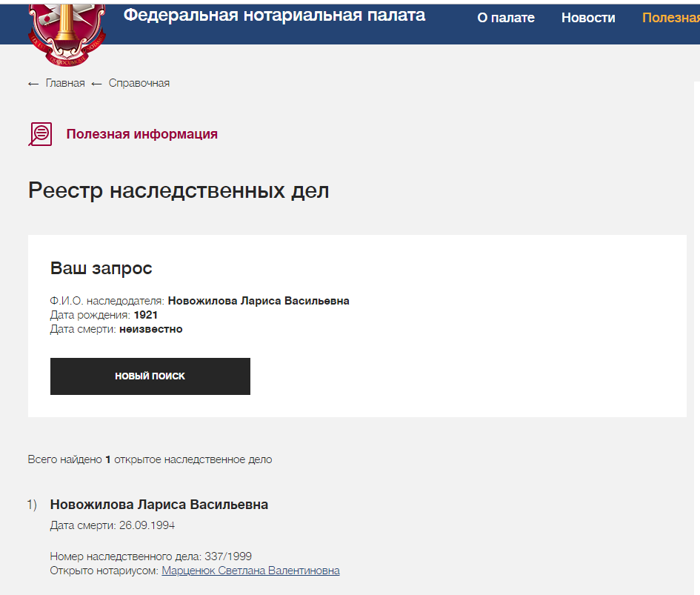Click the Полезная информация heading link
This screenshot has width=700, height=595.
[141, 134]
